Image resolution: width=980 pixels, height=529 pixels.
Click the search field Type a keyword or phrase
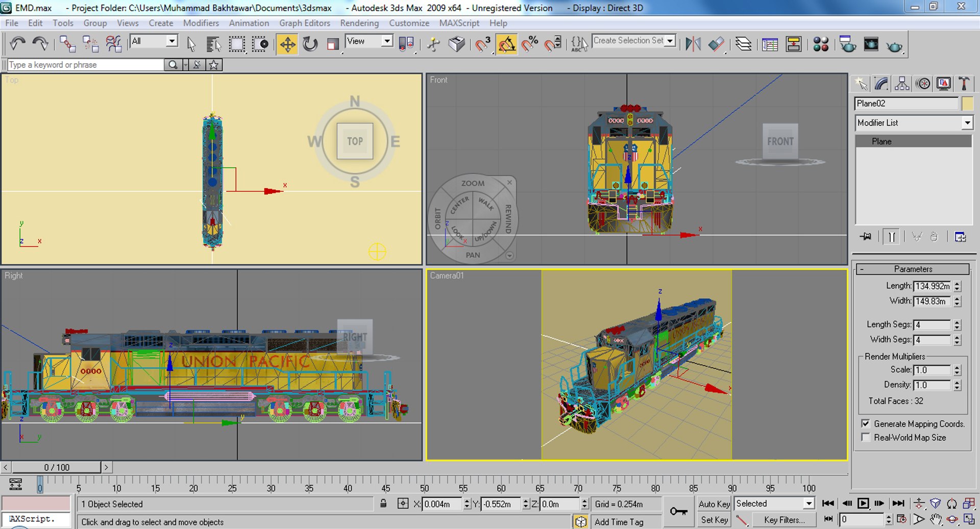pos(86,65)
